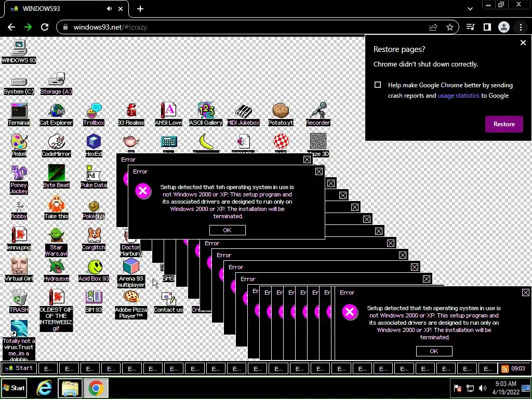Open Chrome's three-dot menu
Image resolution: width=532 pixels, height=399 pixels.
[521, 27]
